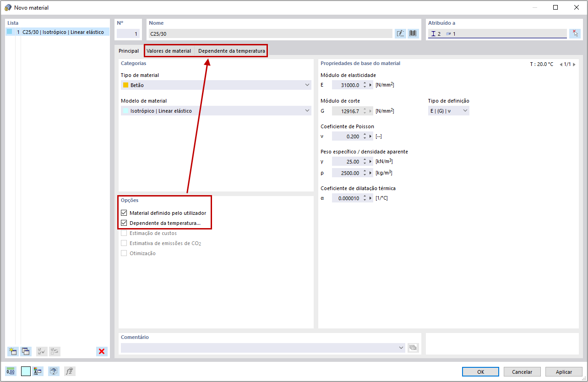Click arrow next to α thermal coefficient value
This screenshot has height=382, width=588.
click(x=371, y=198)
